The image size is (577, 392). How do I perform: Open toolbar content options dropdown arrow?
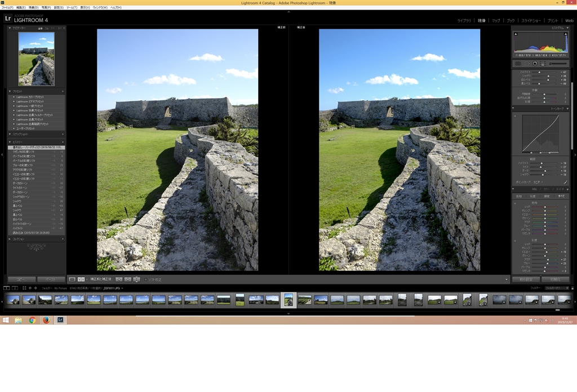click(507, 279)
